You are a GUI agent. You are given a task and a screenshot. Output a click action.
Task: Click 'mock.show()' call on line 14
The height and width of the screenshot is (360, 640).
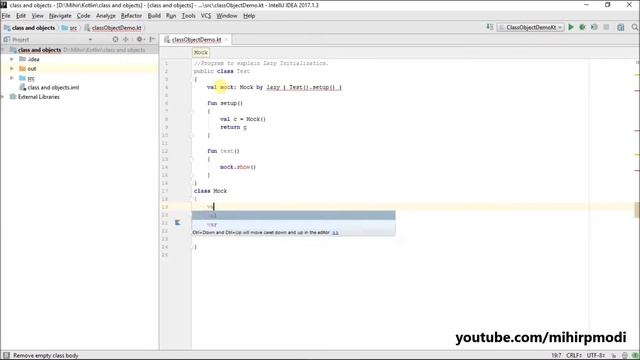pyautogui.click(x=238, y=167)
